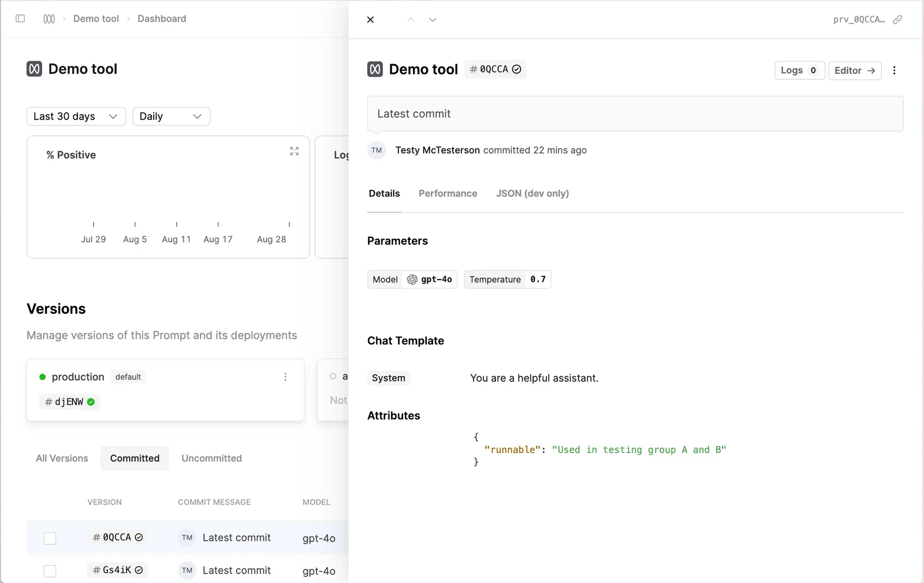Open the JSON (dev only) tab
Image resolution: width=924 pixels, height=583 pixels.
coord(532,194)
